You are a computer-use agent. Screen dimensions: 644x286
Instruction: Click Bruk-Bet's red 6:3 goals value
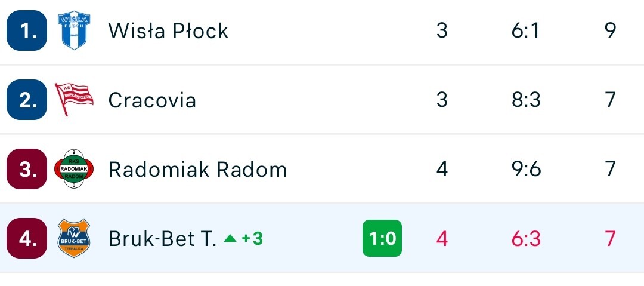tap(526, 239)
